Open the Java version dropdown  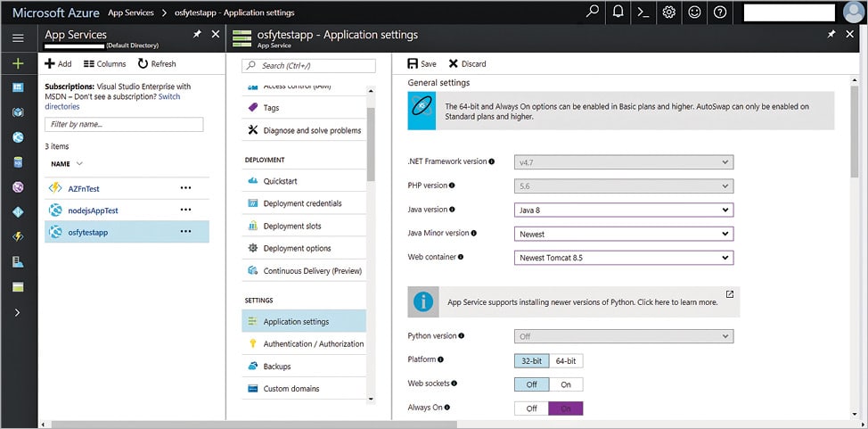pos(624,210)
